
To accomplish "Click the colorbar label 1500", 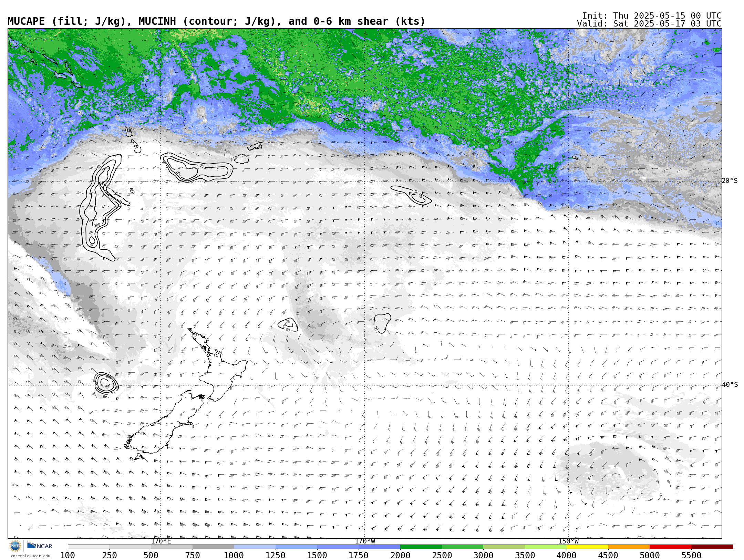I will pyautogui.click(x=317, y=555).
